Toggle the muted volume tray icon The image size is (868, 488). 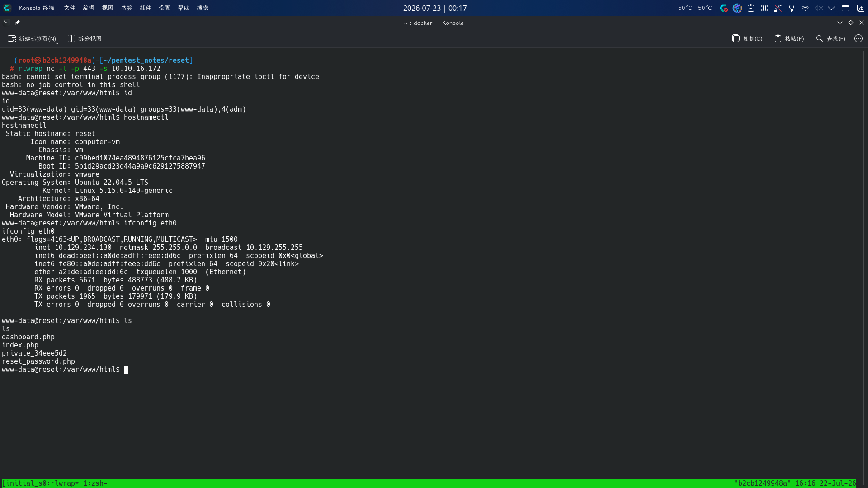[819, 8]
